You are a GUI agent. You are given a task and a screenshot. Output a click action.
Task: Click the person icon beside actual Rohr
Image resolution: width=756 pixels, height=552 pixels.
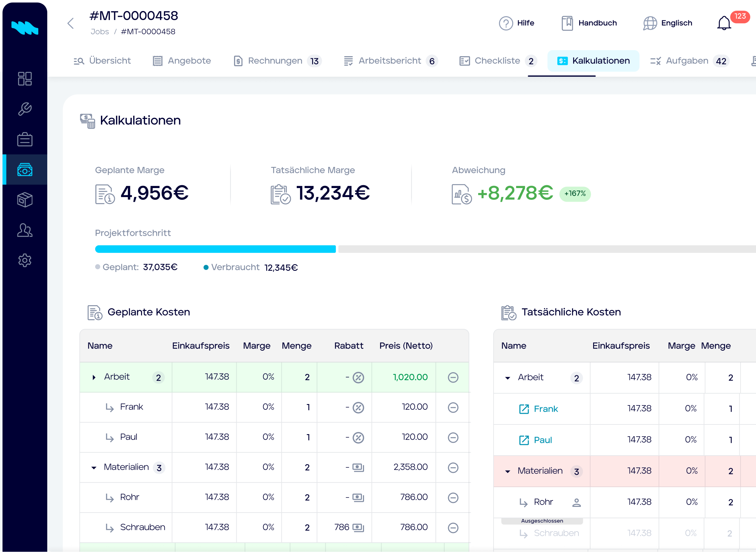click(576, 503)
